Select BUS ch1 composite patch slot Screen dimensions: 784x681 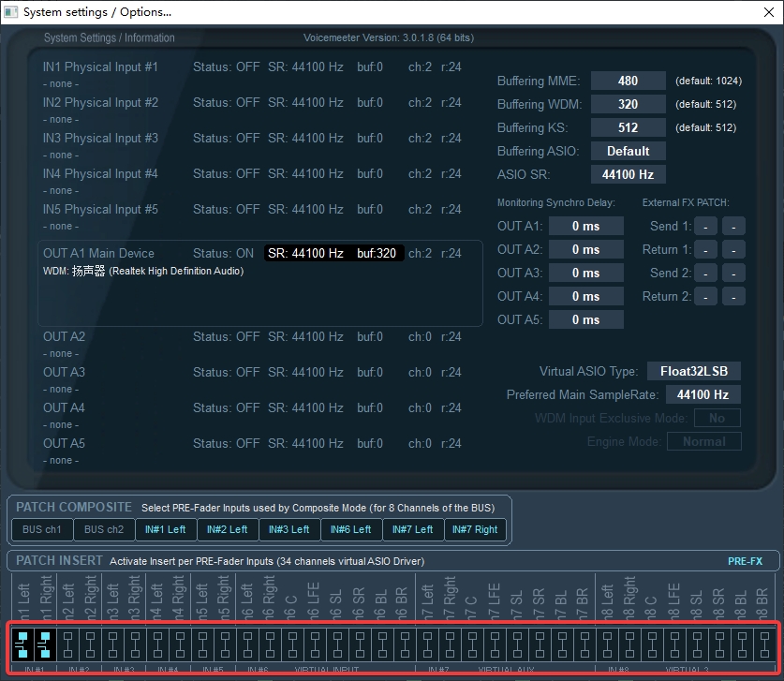tap(40, 529)
